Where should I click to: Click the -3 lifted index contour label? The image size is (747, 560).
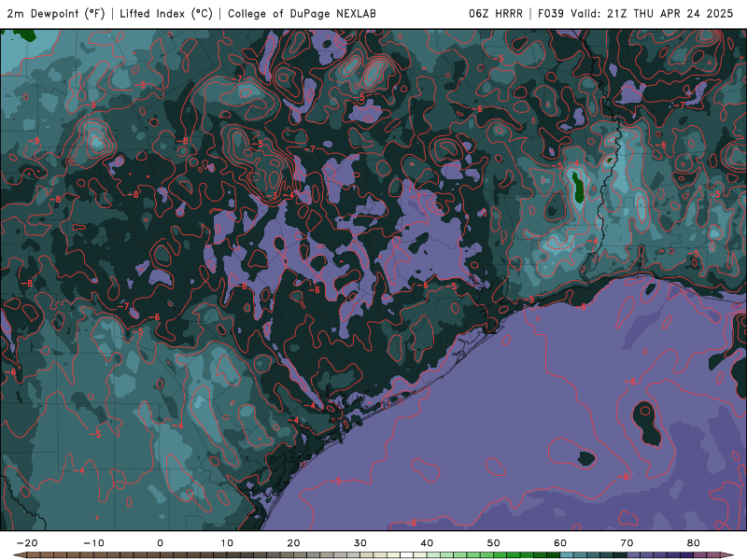click(x=272, y=196)
